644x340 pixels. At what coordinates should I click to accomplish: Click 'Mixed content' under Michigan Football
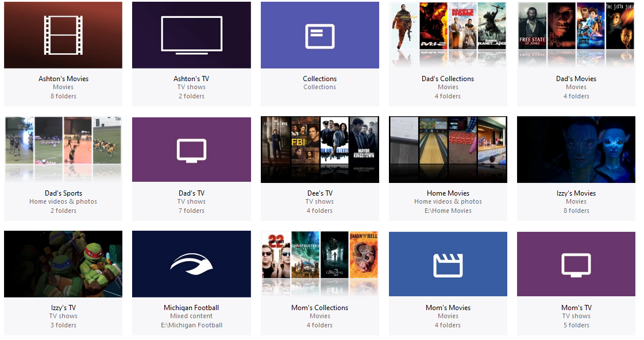tap(191, 316)
